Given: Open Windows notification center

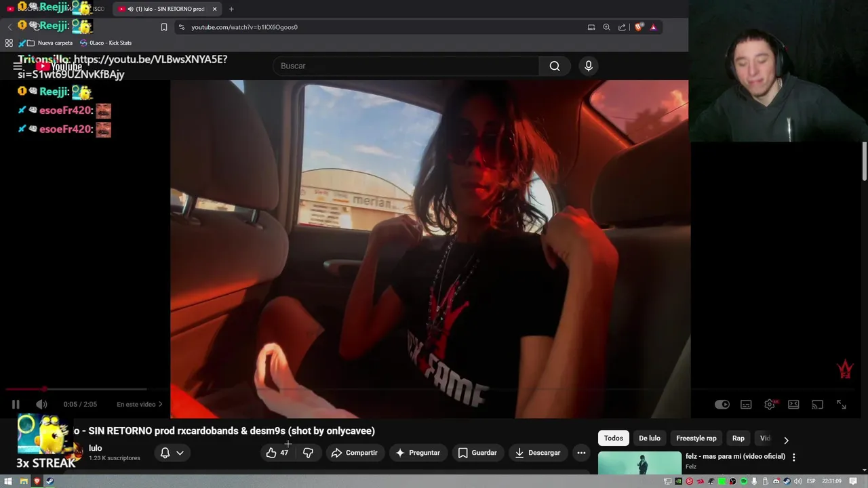Looking at the screenshot, I should tap(853, 481).
